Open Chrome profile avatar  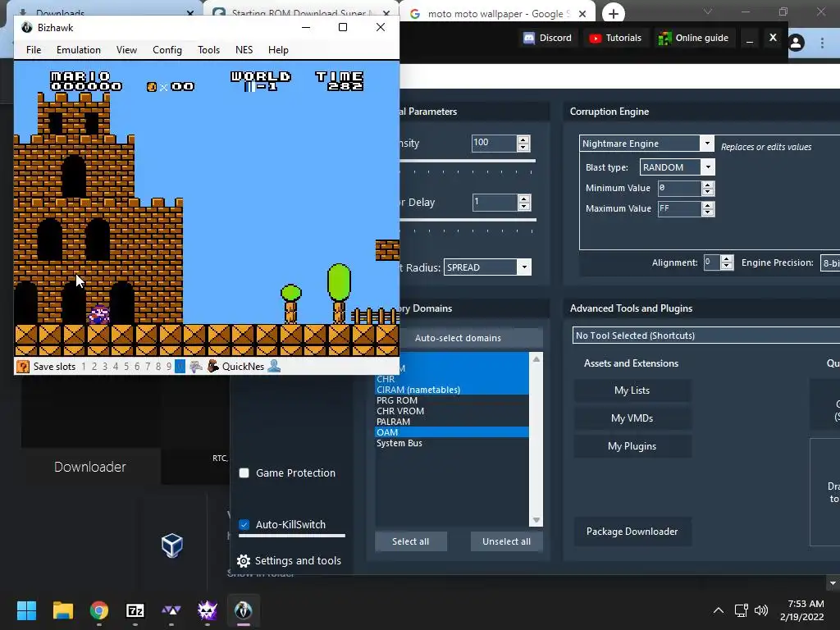796,43
